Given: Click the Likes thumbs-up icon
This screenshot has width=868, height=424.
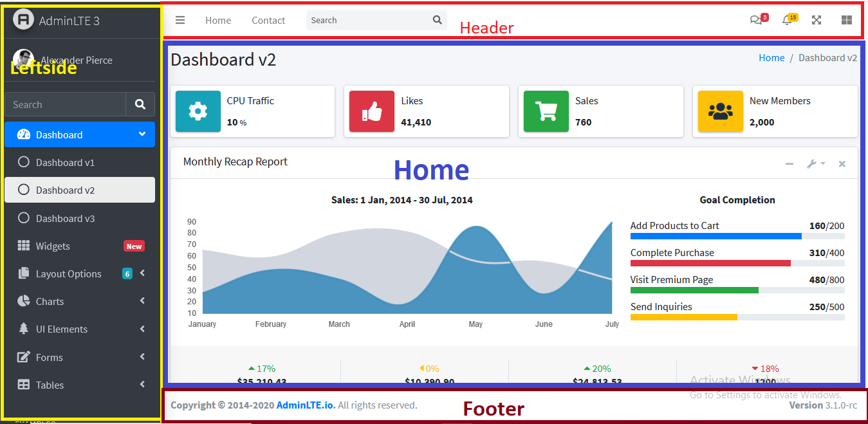Looking at the screenshot, I should tap(371, 111).
